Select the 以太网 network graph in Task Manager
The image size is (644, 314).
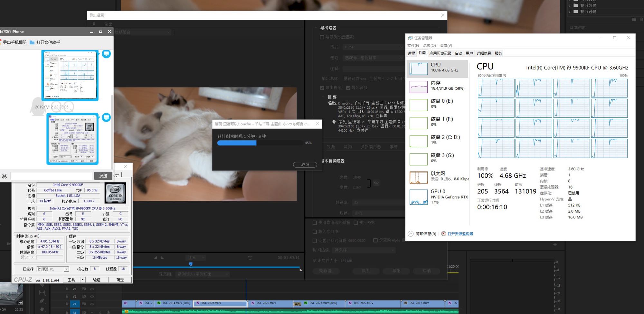(418, 177)
